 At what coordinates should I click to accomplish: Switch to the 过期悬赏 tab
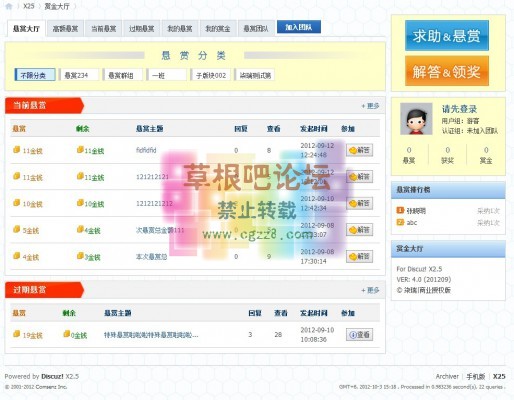pyautogui.click(x=142, y=29)
